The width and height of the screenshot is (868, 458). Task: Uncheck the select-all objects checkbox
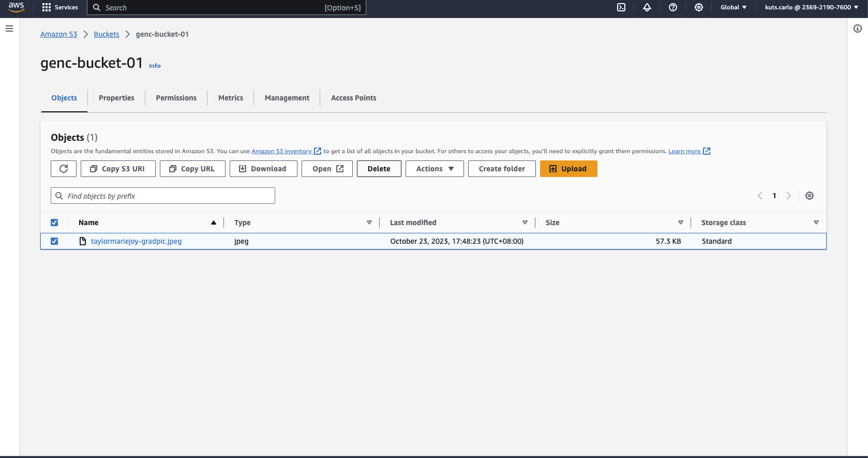pos(54,223)
